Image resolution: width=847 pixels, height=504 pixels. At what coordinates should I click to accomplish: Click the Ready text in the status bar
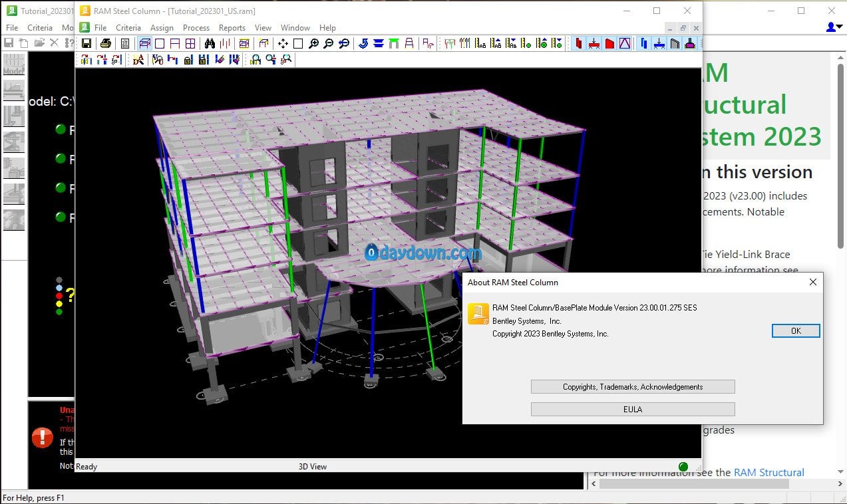point(86,467)
